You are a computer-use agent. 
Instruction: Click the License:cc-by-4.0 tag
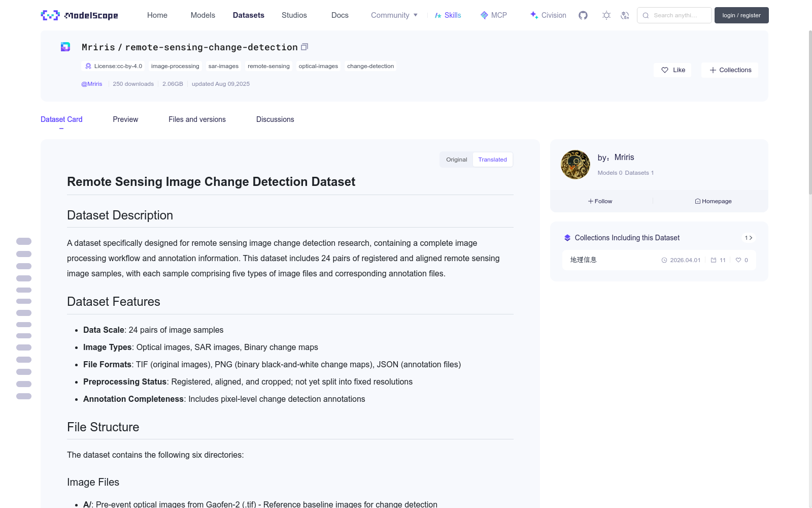pos(113,66)
